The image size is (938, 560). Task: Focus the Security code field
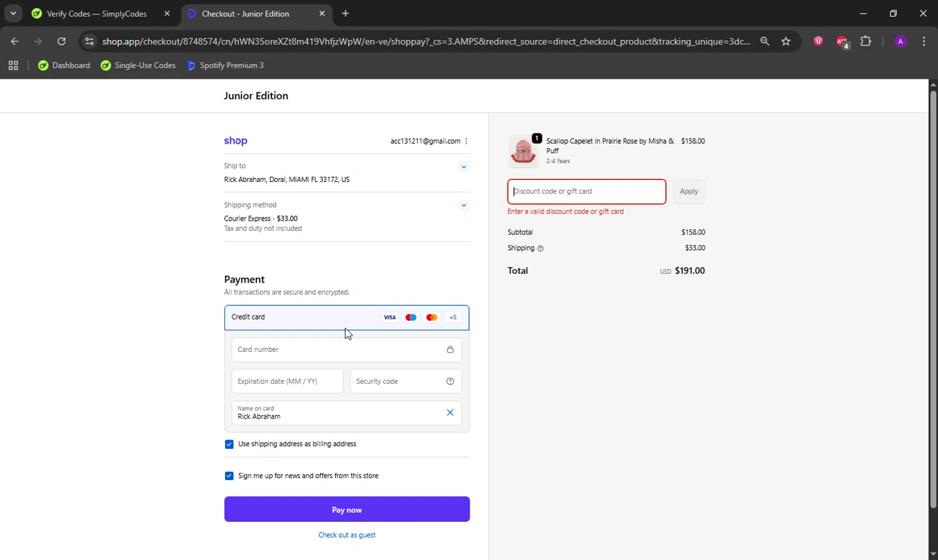(406, 381)
